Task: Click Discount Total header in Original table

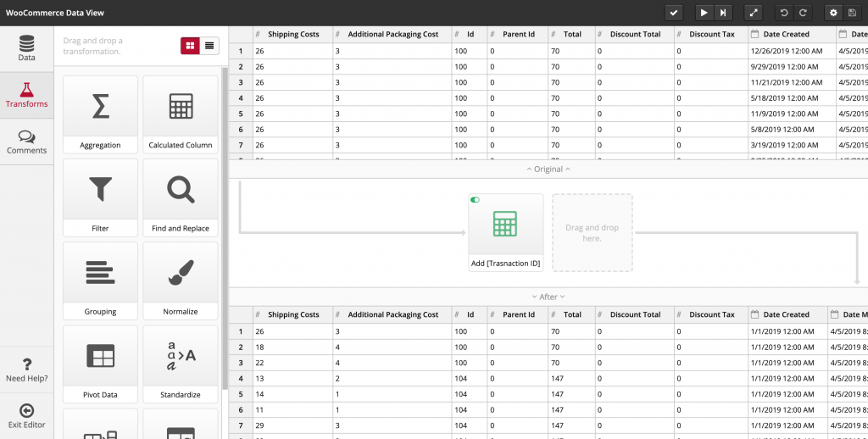Action: pos(635,34)
